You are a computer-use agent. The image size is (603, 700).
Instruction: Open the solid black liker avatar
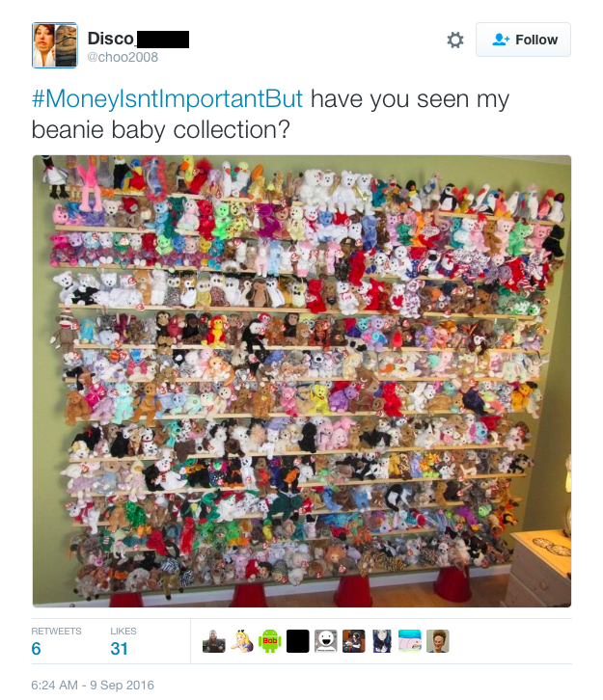(x=298, y=641)
